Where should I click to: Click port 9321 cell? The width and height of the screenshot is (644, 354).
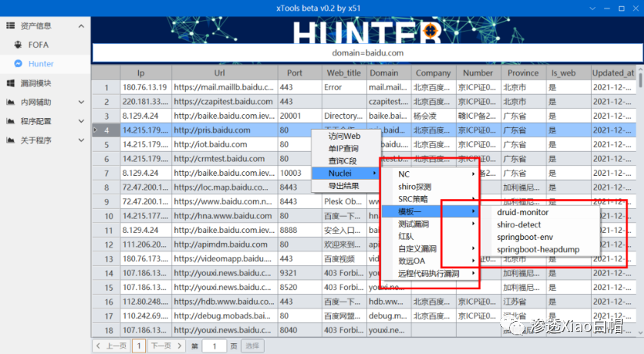(300, 273)
